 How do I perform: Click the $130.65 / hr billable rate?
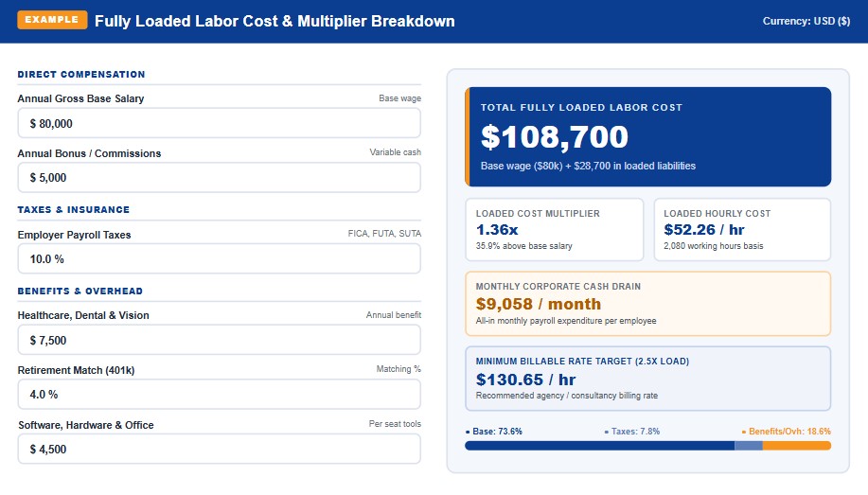525,380
